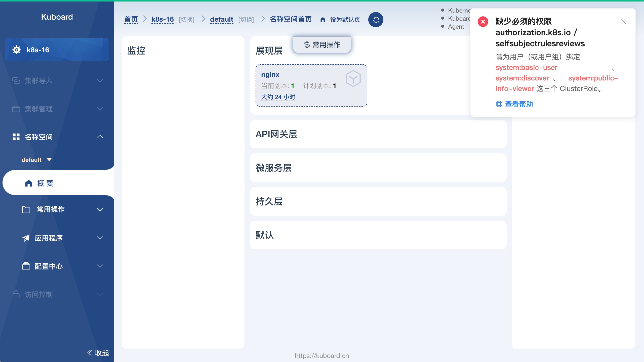644x362 pixels.
Task: Select the 概 要 menu item
Action: 58,183
